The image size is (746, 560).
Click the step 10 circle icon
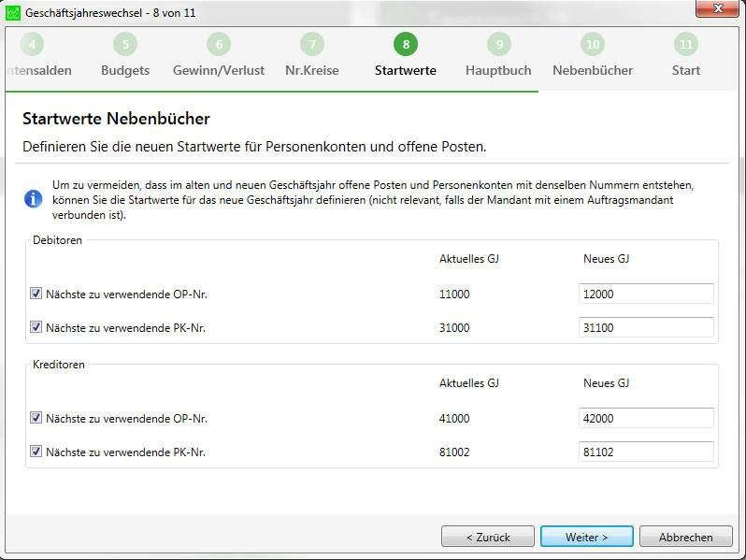[593, 44]
